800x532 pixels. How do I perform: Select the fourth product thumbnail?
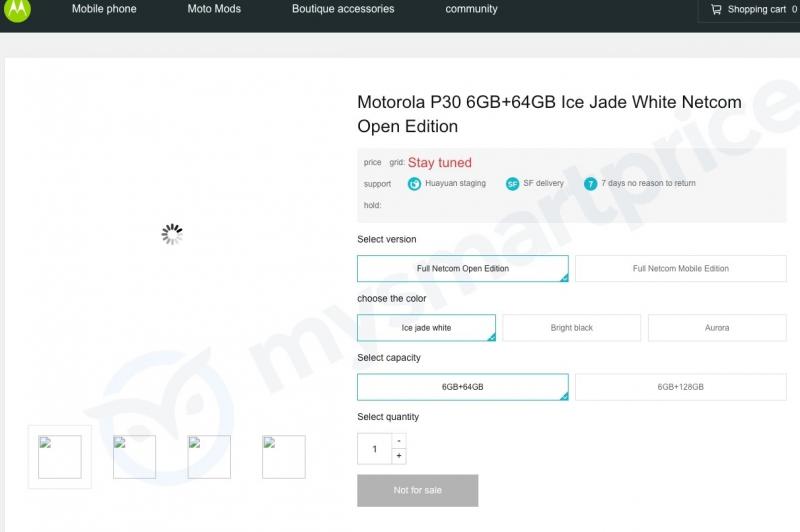tap(283, 457)
